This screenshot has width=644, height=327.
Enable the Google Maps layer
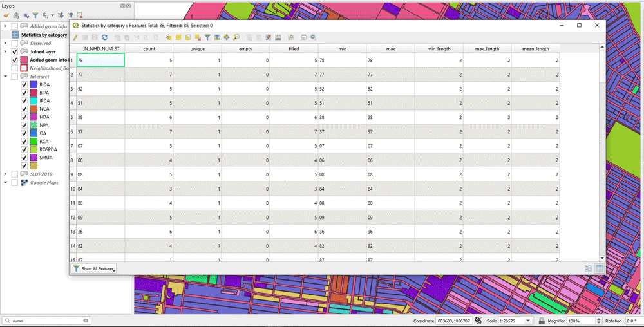(15, 182)
